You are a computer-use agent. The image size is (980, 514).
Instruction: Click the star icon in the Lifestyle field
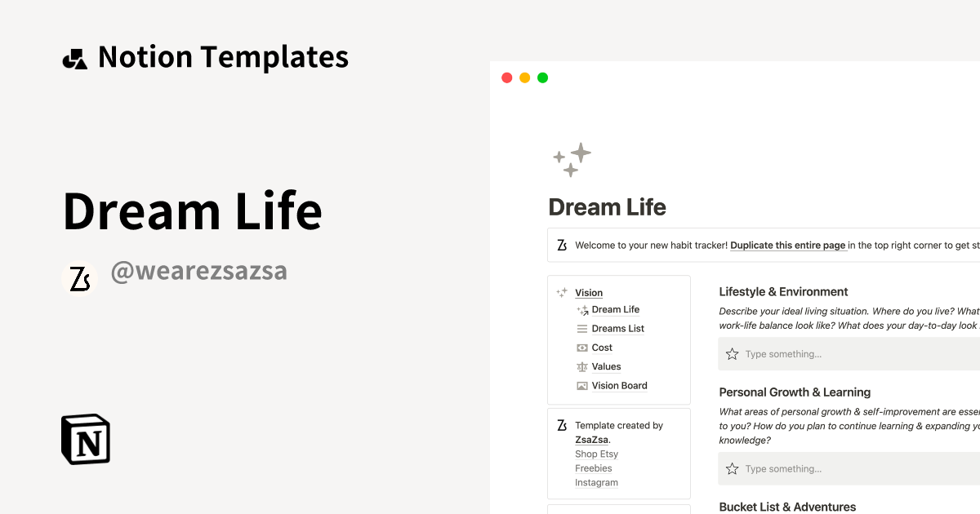click(x=731, y=353)
